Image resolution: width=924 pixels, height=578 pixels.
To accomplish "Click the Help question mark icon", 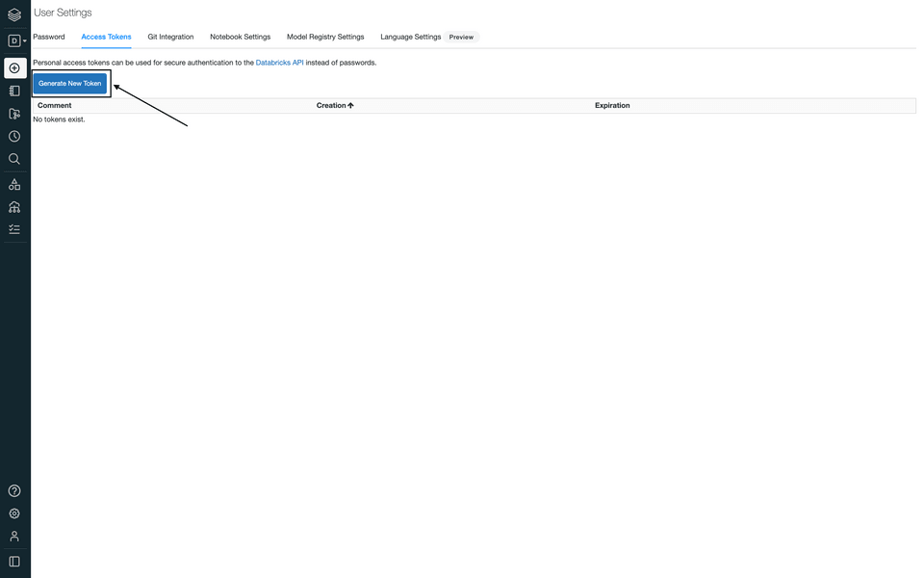I will pos(14,491).
